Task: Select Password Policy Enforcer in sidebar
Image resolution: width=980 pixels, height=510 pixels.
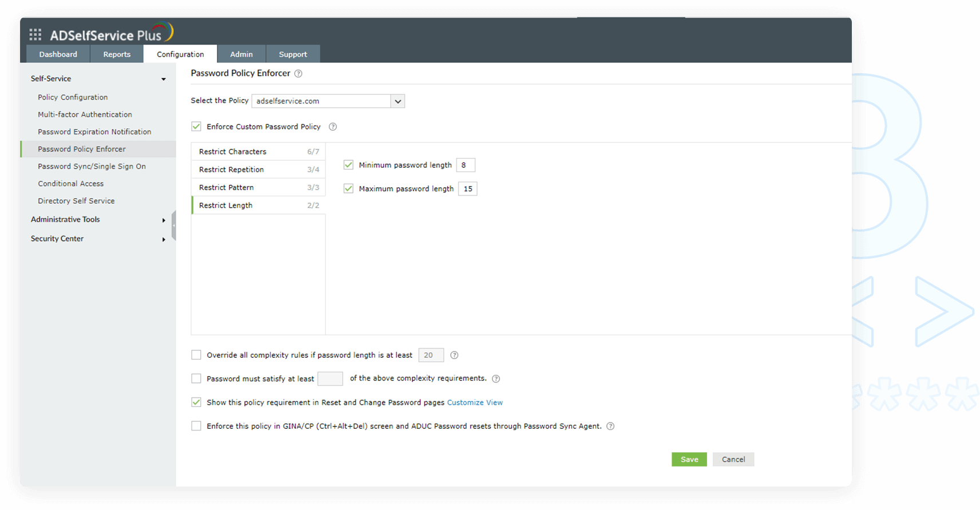Action: pos(98,149)
